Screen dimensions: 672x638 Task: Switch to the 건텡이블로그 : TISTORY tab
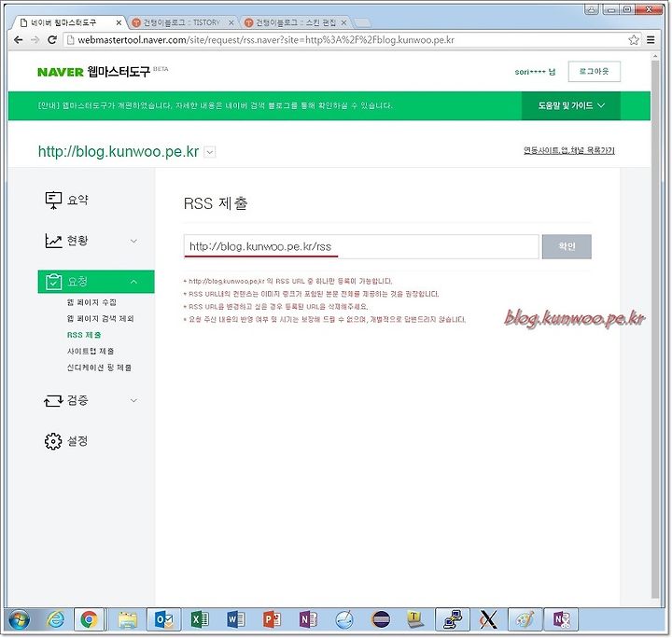182,22
